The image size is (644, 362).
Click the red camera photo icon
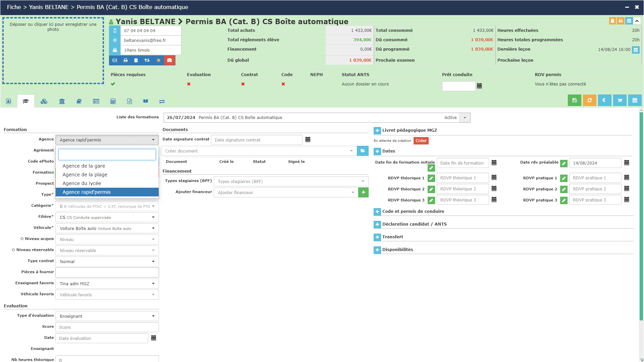[x=169, y=60]
